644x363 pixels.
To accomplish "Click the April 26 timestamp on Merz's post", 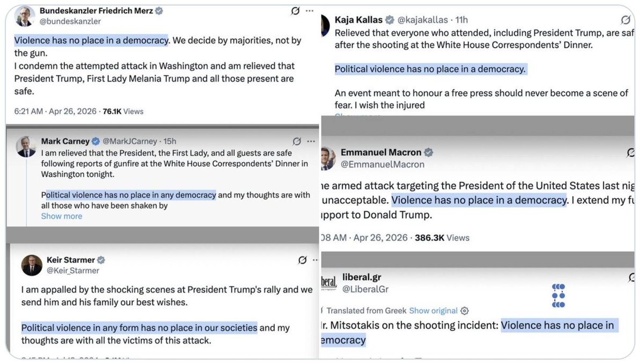I will coord(70,112).
